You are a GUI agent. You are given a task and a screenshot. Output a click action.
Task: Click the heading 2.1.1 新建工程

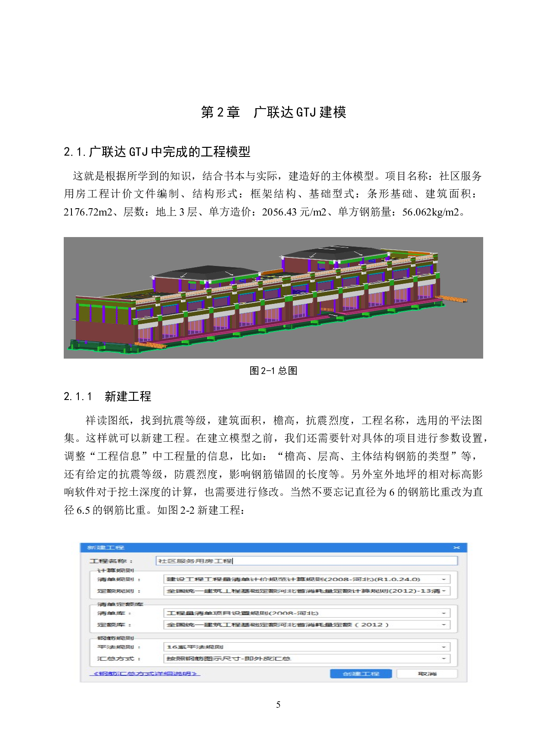(107, 397)
